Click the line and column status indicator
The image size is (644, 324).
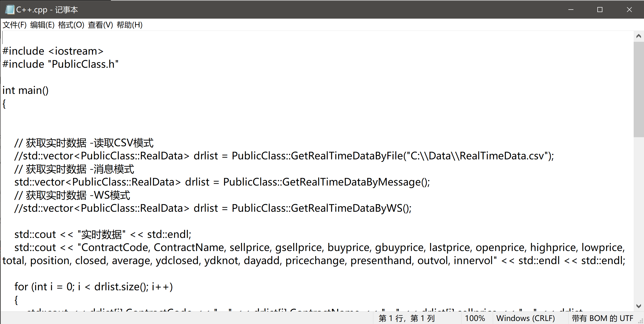[407, 318]
